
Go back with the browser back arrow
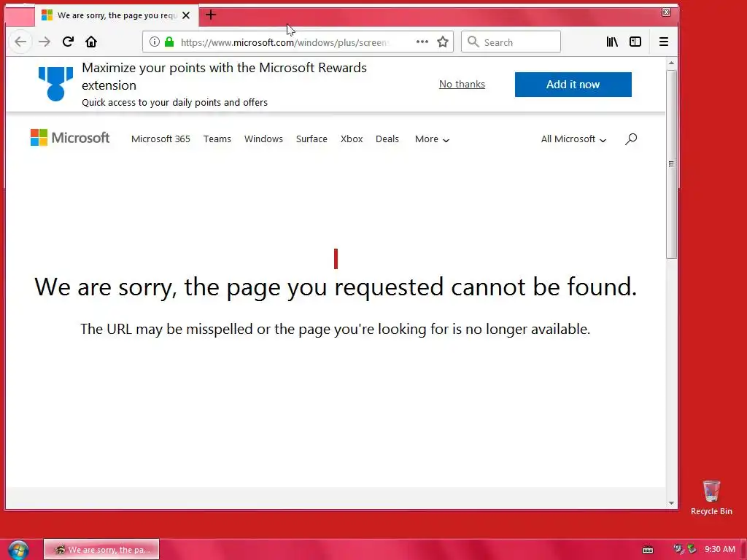[x=20, y=42]
